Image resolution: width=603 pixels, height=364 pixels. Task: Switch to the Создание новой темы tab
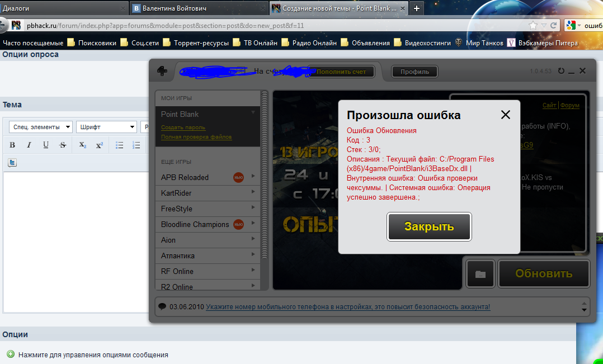(339, 8)
